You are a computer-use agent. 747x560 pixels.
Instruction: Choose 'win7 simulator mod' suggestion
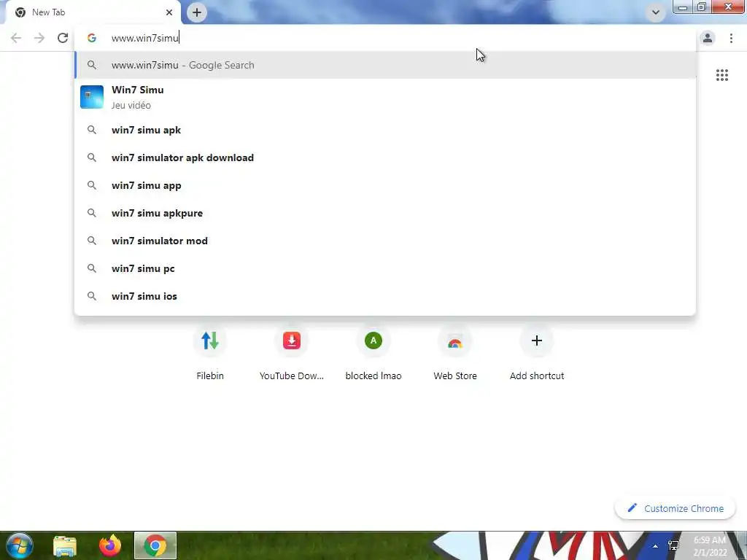385,241
